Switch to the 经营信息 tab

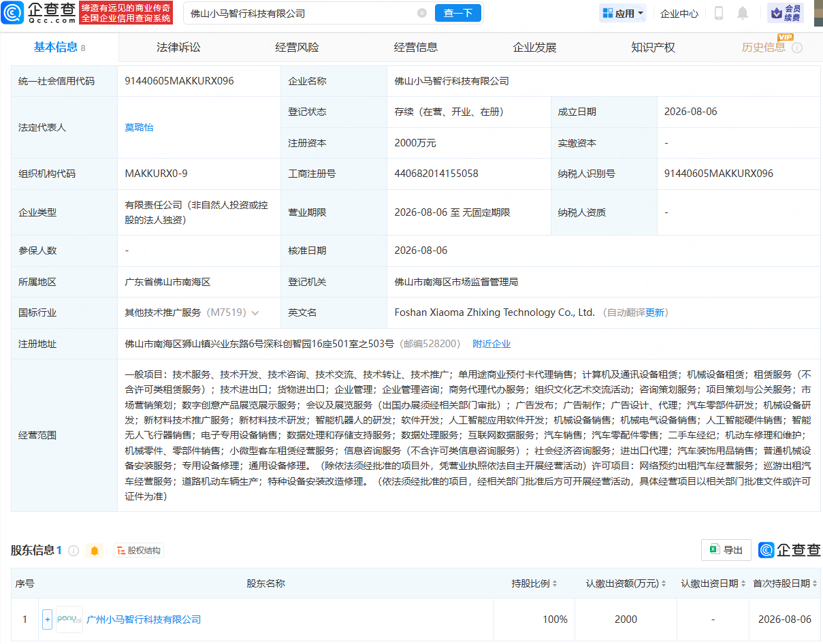416,47
